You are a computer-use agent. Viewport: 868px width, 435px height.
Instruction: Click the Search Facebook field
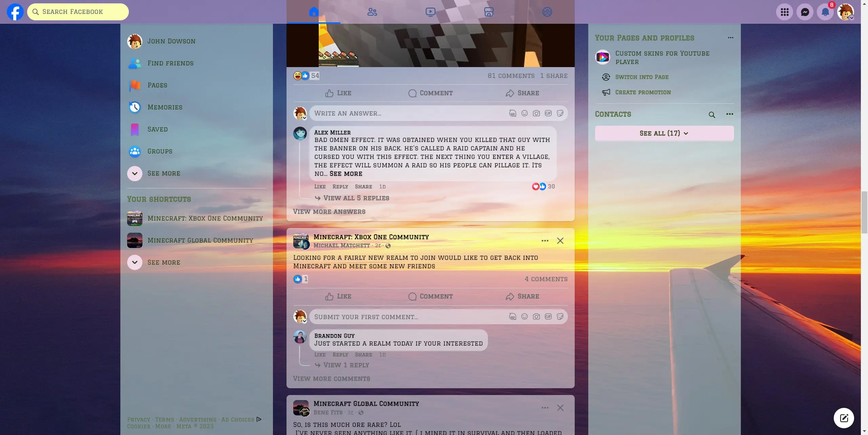[x=78, y=12]
